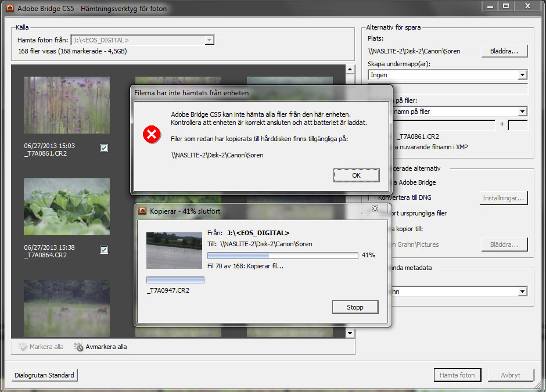Click the filename _T7A0947.CR2 in the copy dialog
546x392 pixels.
click(x=168, y=290)
